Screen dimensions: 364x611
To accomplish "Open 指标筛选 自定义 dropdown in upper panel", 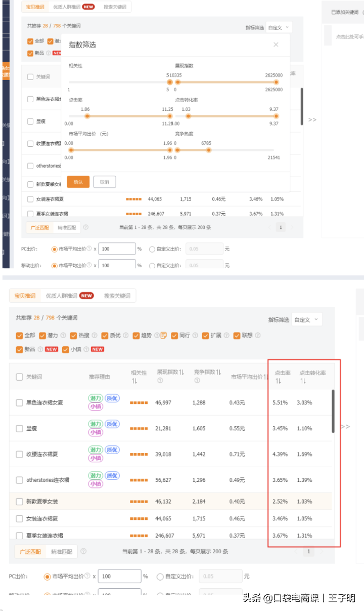I will tap(279, 27).
